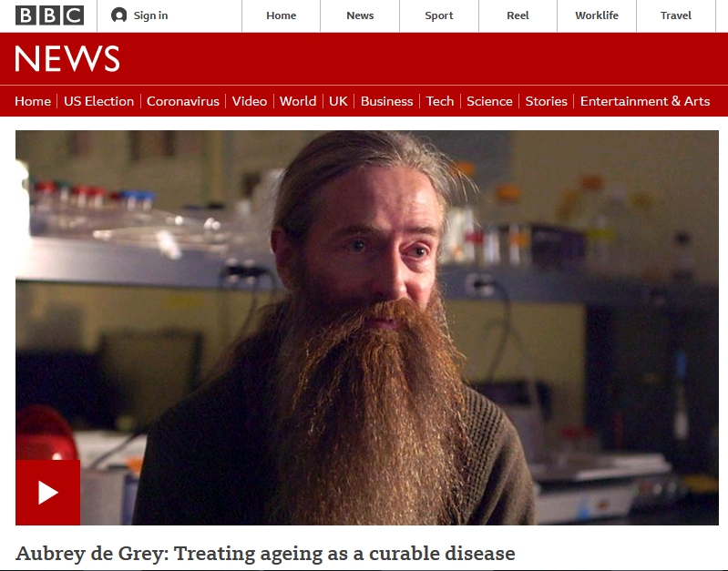The height and width of the screenshot is (571, 728).
Task: Open the World section
Action: click(x=298, y=101)
